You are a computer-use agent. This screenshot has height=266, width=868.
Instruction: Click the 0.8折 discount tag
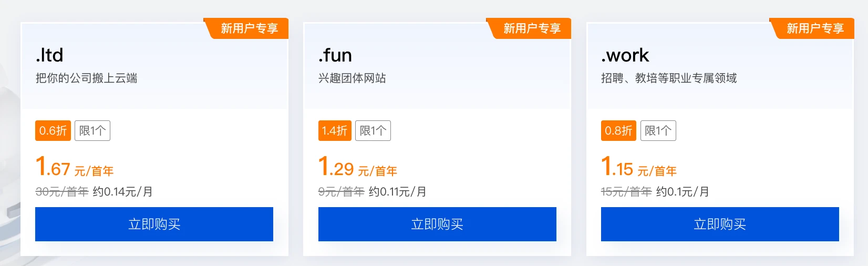[618, 131]
